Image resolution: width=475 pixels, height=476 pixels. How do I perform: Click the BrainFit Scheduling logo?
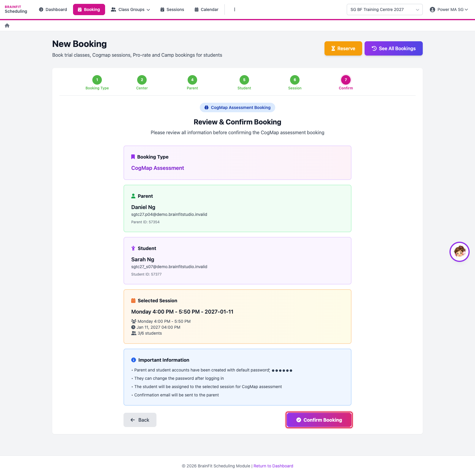point(16,10)
